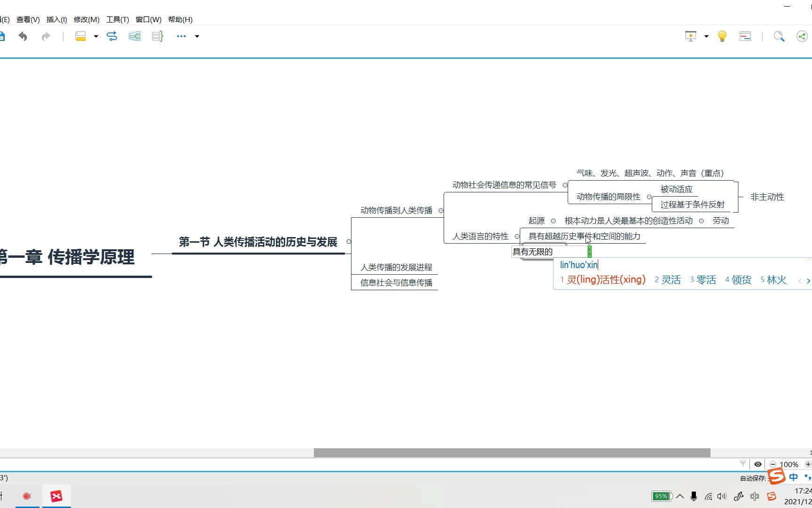This screenshot has height=508, width=812.
Task: Collapse the 动物社会传递信息的常见信号 subtopics
Action: (x=565, y=185)
